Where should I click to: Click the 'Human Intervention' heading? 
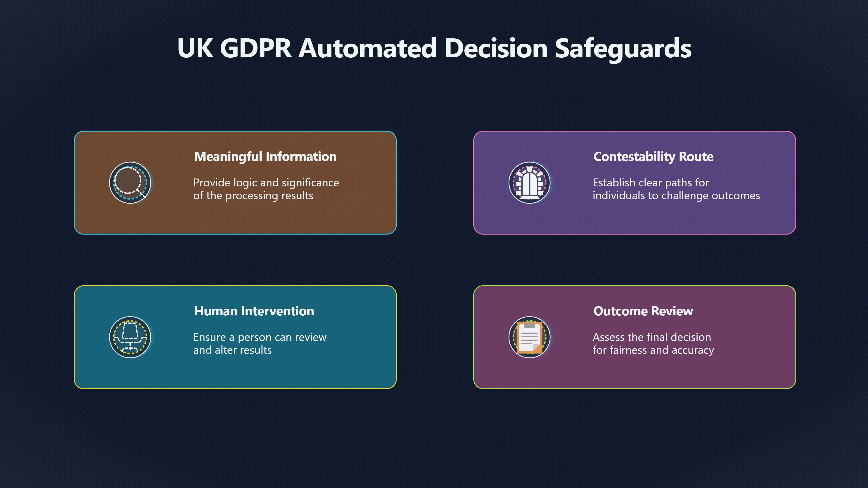(254, 311)
